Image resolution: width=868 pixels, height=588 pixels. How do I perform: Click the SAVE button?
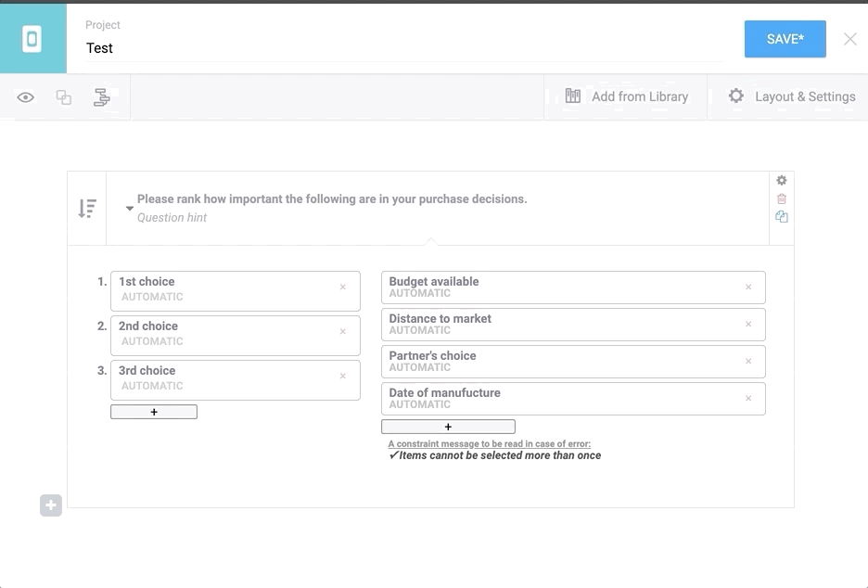click(x=785, y=39)
